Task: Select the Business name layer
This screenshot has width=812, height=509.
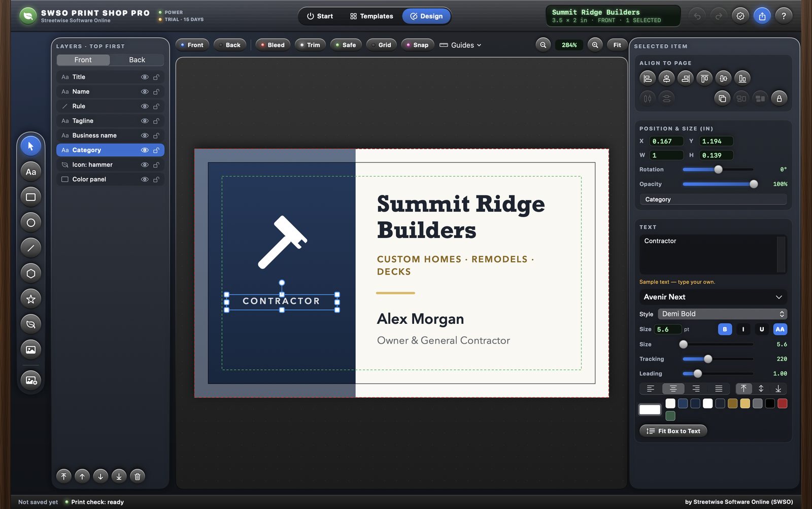Action: (110, 135)
